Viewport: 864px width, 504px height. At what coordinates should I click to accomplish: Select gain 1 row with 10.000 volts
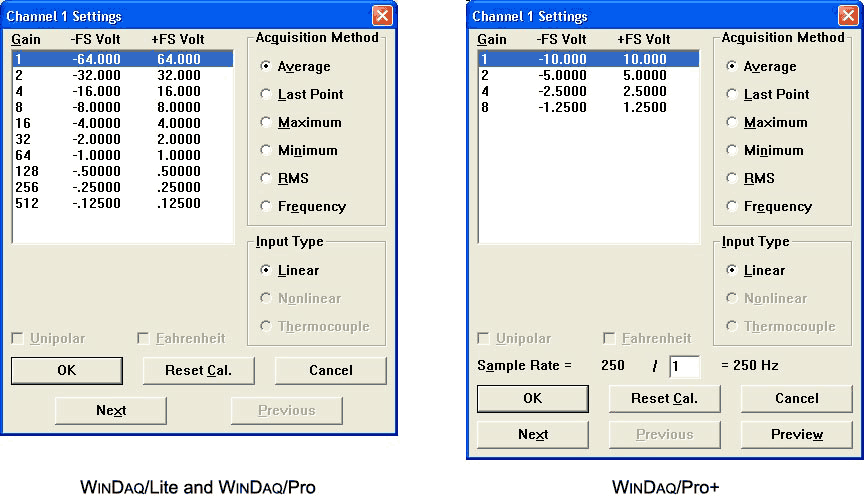pos(589,59)
